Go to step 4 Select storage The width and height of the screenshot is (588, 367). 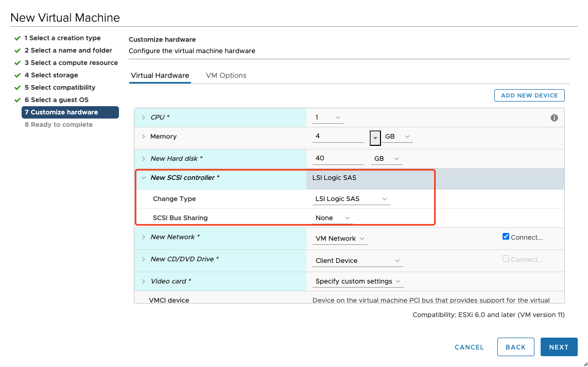[x=51, y=75]
